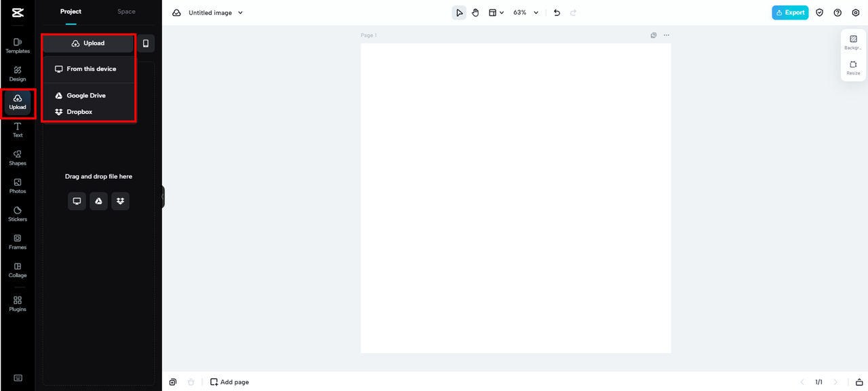Open page more options ellipsis
The width and height of the screenshot is (868, 391).
(x=667, y=35)
